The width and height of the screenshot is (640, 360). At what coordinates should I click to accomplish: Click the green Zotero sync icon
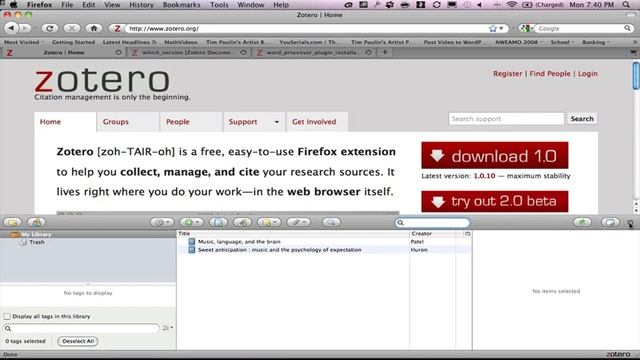click(x=582, y=222)
